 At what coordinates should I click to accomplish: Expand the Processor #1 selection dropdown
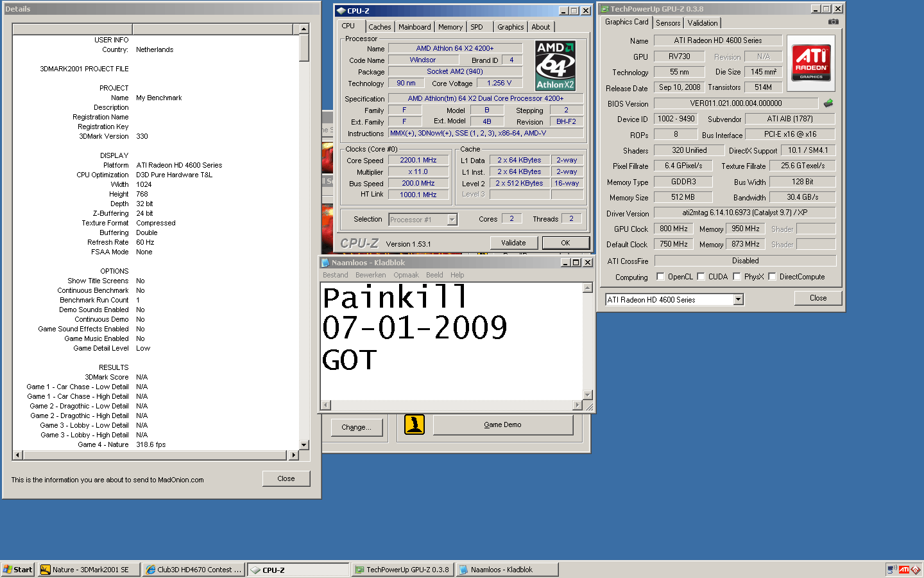tap(452, 220)
